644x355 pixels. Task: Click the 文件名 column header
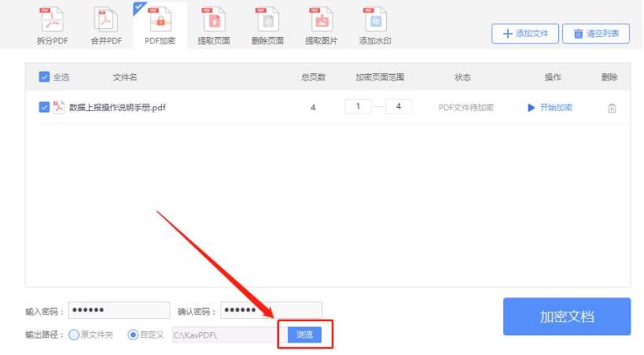[125, 77]
